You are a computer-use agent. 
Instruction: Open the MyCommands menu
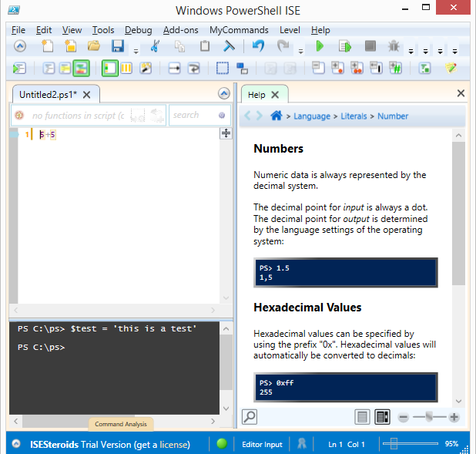[x=239, y=30]
